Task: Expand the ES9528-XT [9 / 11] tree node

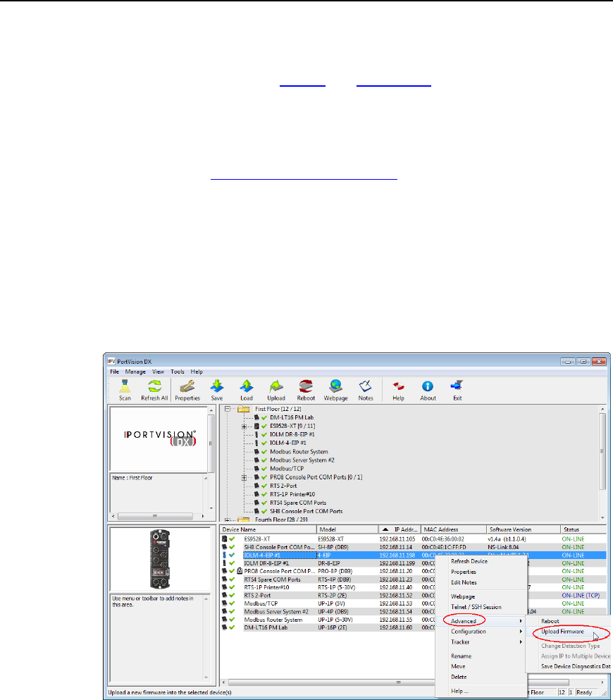Action: [244, 426]
